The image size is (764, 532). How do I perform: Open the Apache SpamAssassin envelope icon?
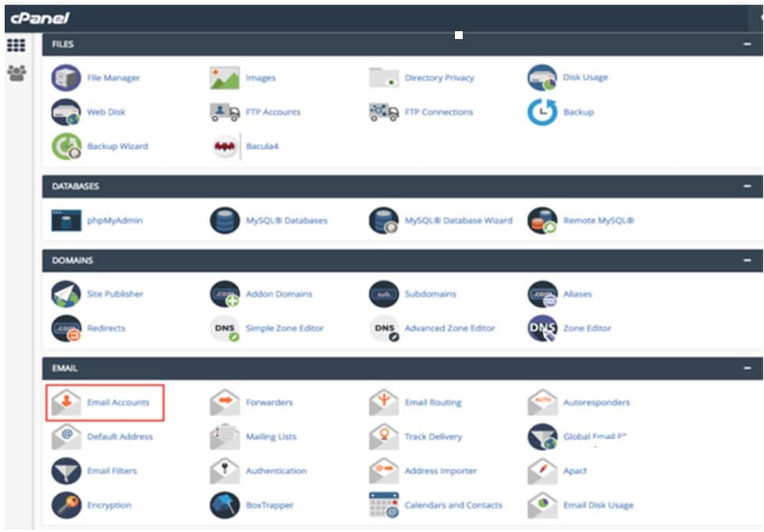pyautogui.click(x=542, y=471)
